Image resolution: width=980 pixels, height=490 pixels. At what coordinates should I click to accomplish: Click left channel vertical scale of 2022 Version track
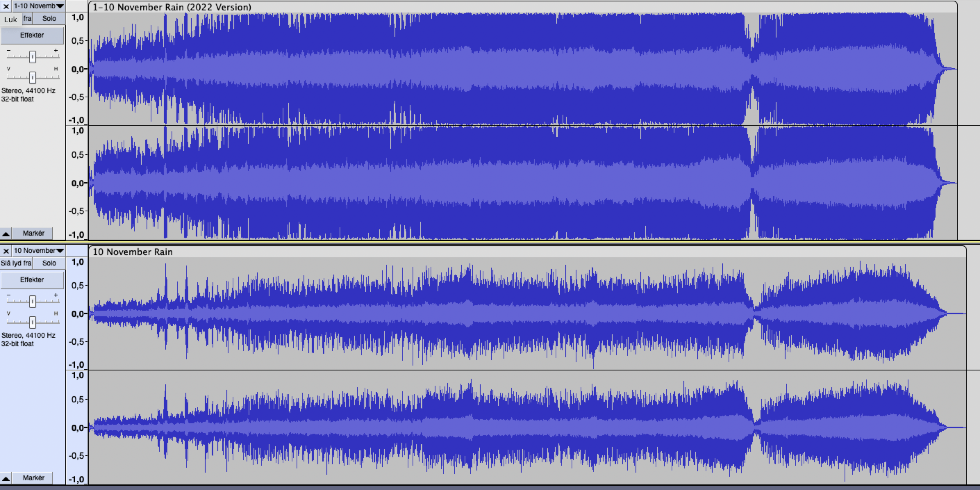tap(77, 69)
